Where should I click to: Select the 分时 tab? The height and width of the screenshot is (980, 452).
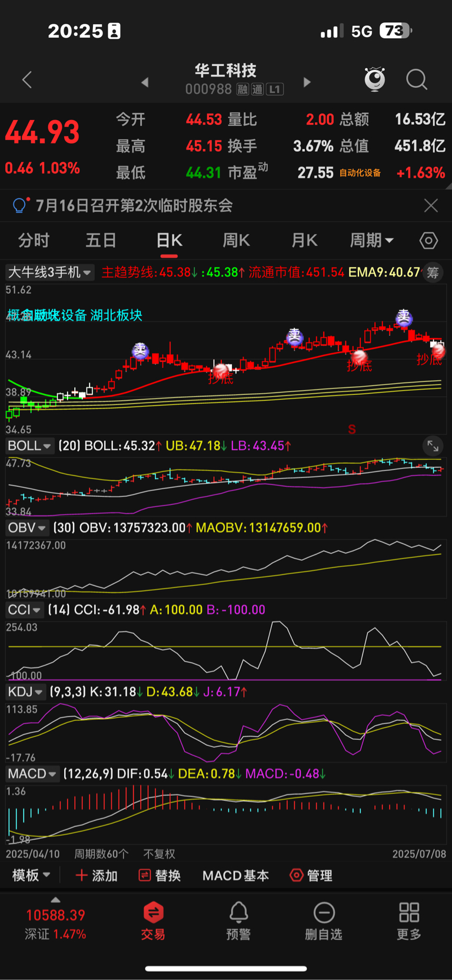click(x=34, y=240)
